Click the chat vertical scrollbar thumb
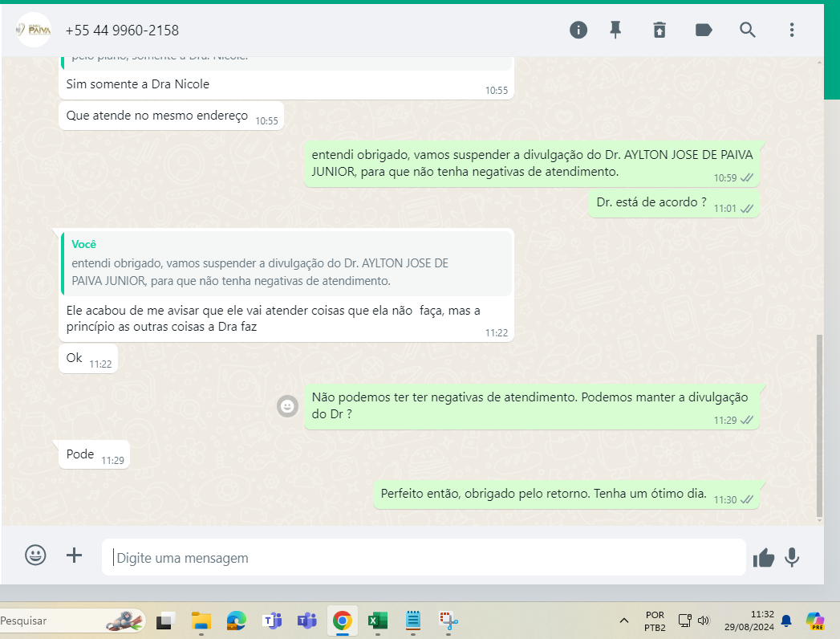840x639 pixels. click(x=819, y=426)
